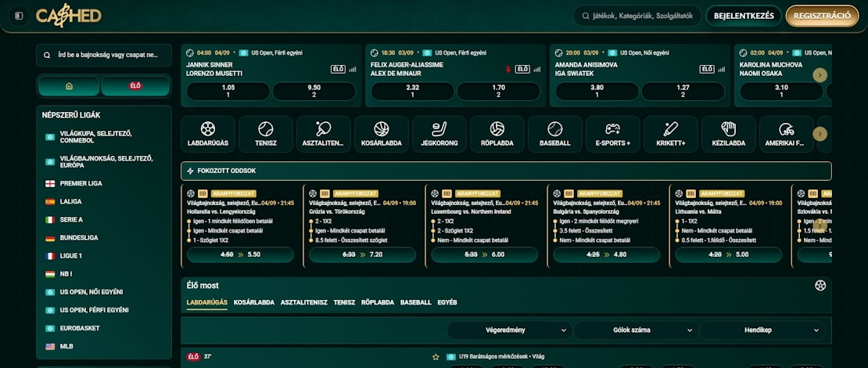
Task: Bet 1.70 on Alex de Minaur
Action: 498,92
